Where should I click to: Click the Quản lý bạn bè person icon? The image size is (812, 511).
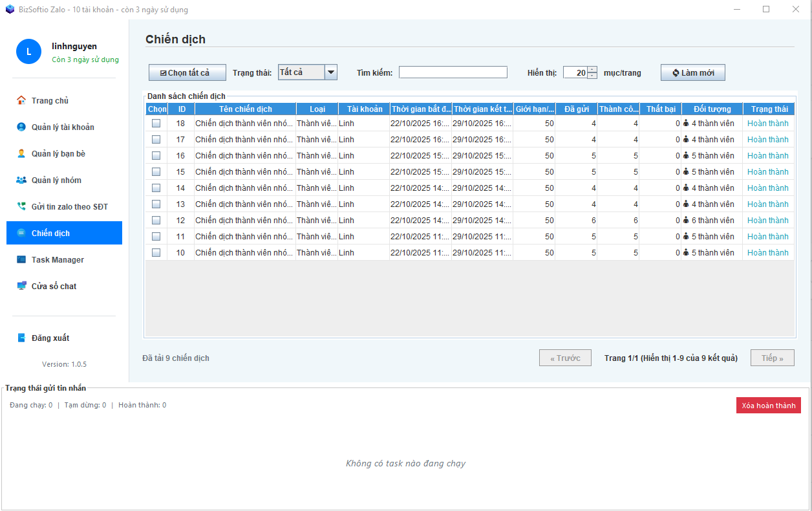click(21, 153)
